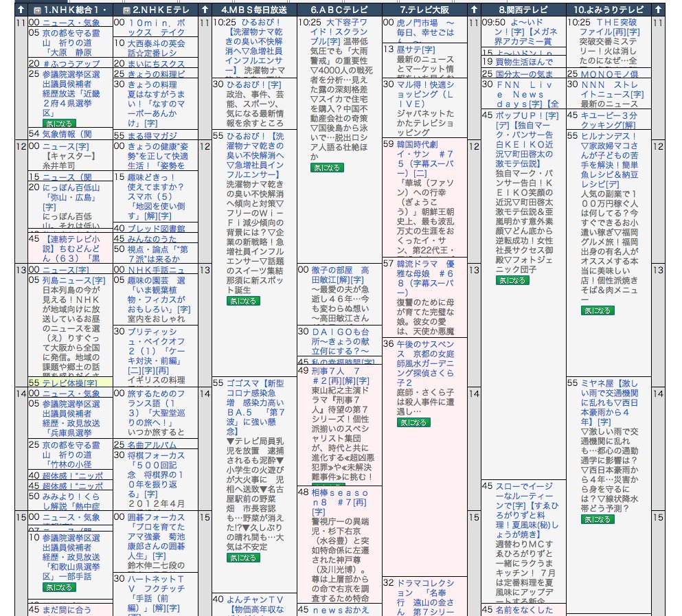
Task: Open 11:30 きょうの料理 なすのマーボーあんかけ link
Action: 156,104
